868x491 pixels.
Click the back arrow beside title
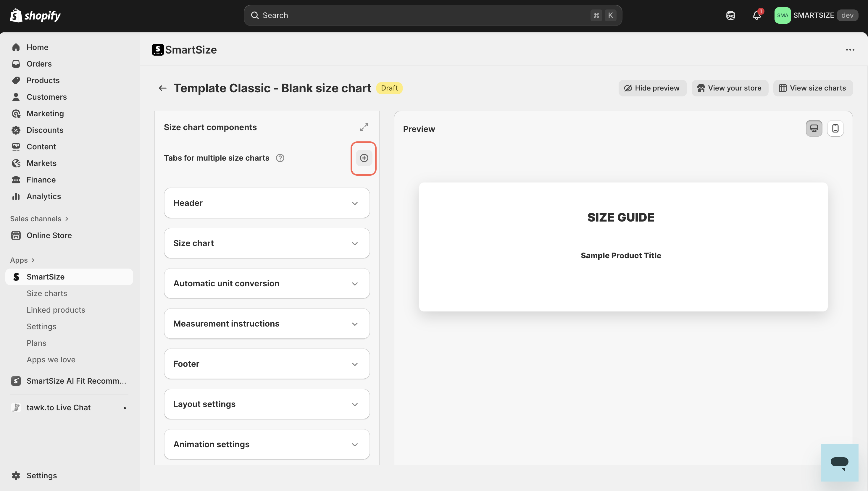[x=162, y=88]
